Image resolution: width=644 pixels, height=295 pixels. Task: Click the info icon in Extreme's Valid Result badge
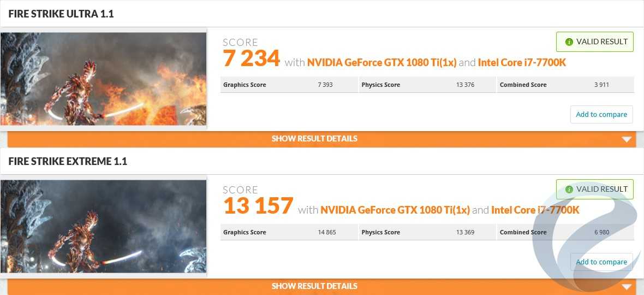point(569,190)
